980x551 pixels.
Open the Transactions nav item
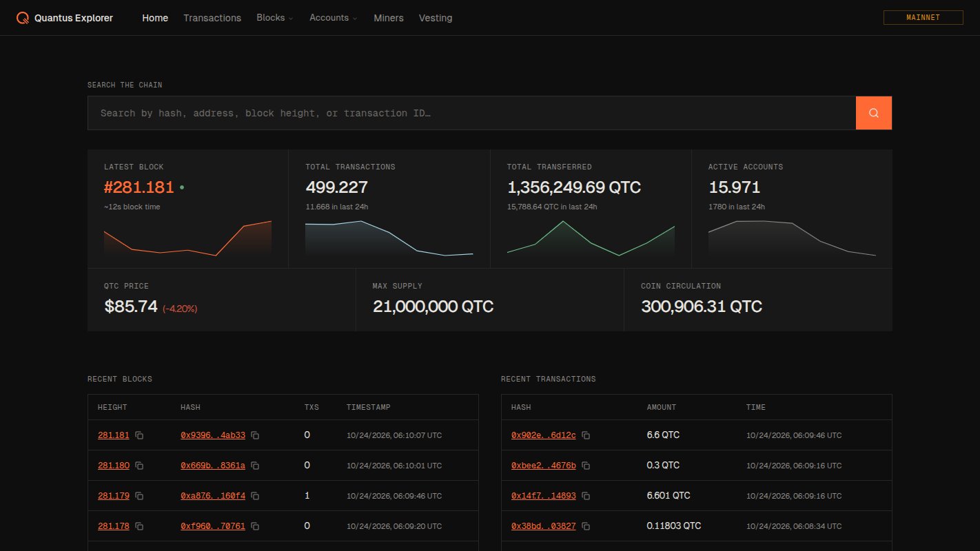tap(212, 18)
